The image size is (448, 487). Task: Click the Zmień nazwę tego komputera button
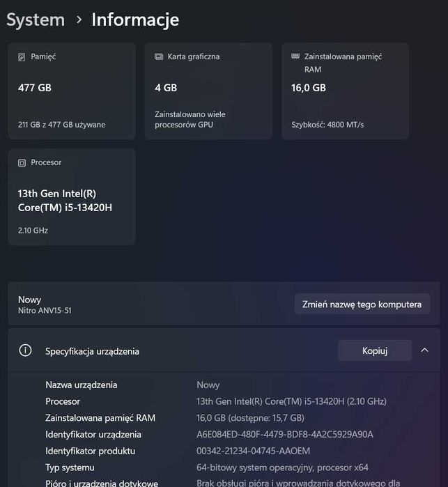[x=362, y=304]
